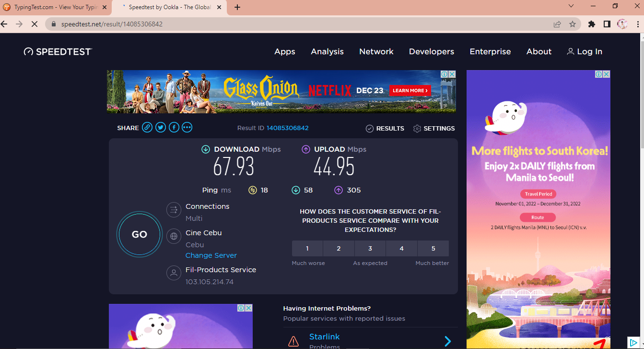Click the AdChoices icon at the bottom right

[632, 343]
